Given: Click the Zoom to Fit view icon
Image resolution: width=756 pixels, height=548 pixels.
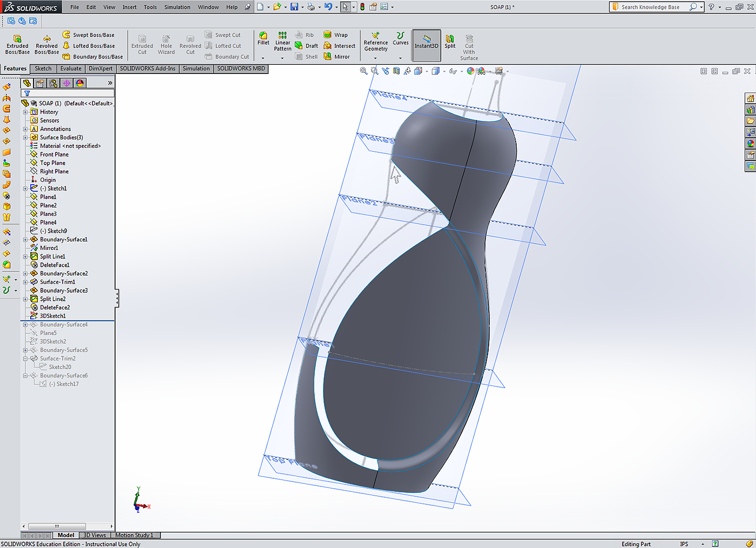Looking at the screenshot, I should [x=364, y=71].
